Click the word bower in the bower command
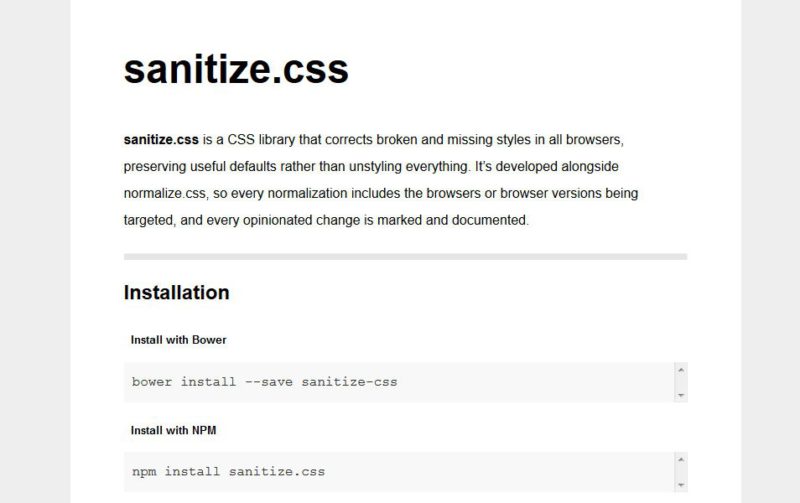Viewport: 800px width, 503px height. [152, 382]
